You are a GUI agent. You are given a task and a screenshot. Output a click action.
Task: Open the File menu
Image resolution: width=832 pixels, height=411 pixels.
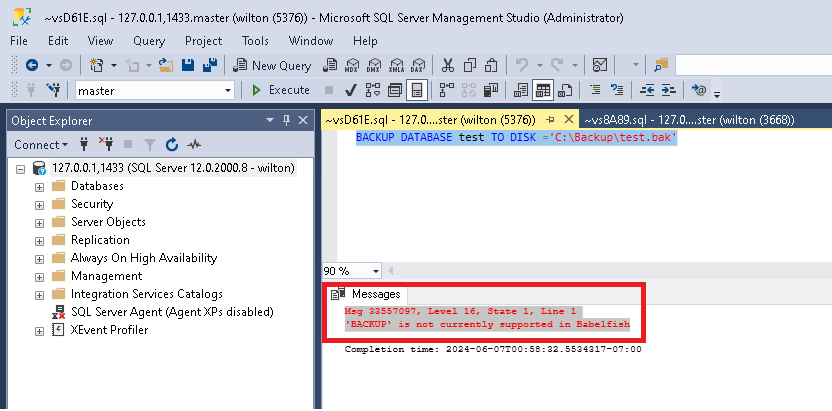[x=19, y=41]
